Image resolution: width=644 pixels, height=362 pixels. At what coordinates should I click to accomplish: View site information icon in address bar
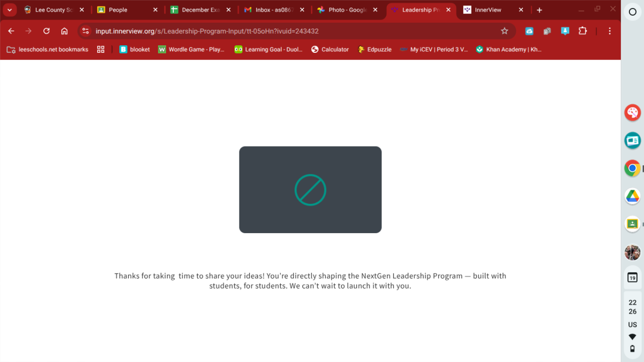[86, 31]
